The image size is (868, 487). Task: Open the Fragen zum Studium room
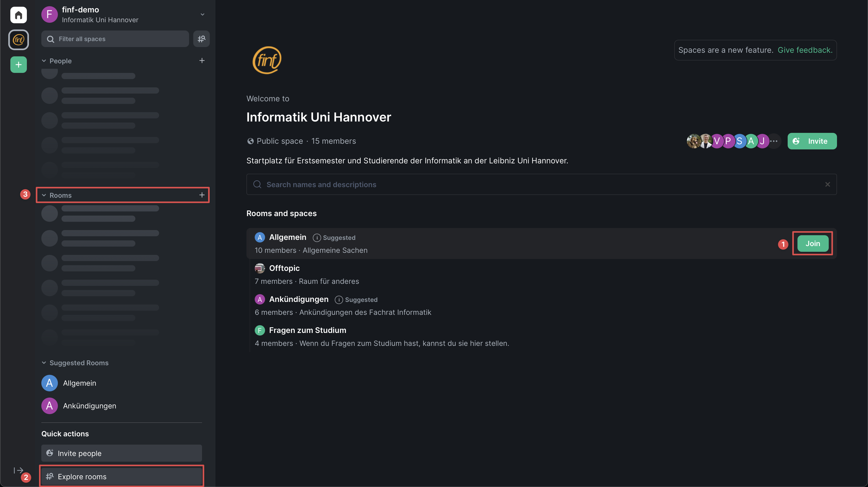541,337
